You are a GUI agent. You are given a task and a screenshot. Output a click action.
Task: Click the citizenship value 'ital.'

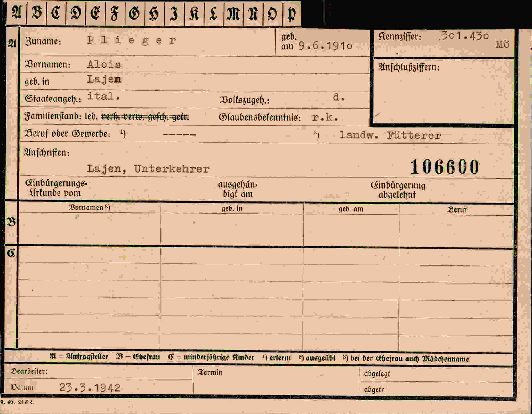[103, 96]
